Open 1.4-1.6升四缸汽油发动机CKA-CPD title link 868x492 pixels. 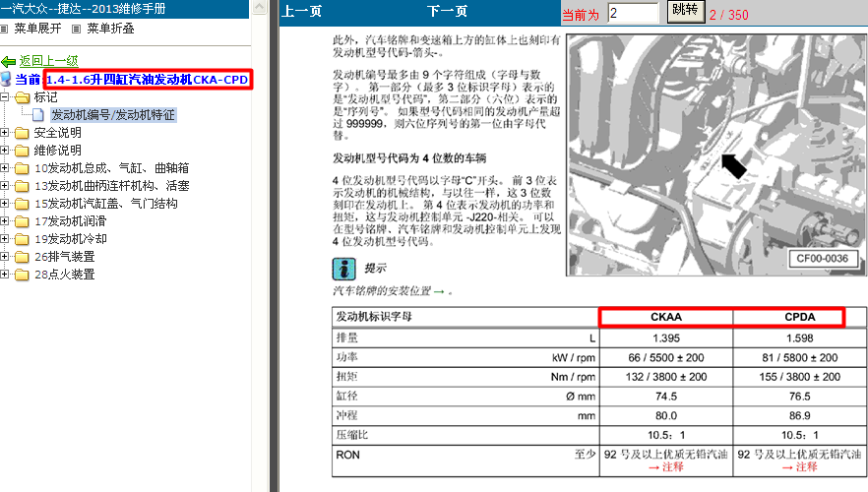point(148,80)
